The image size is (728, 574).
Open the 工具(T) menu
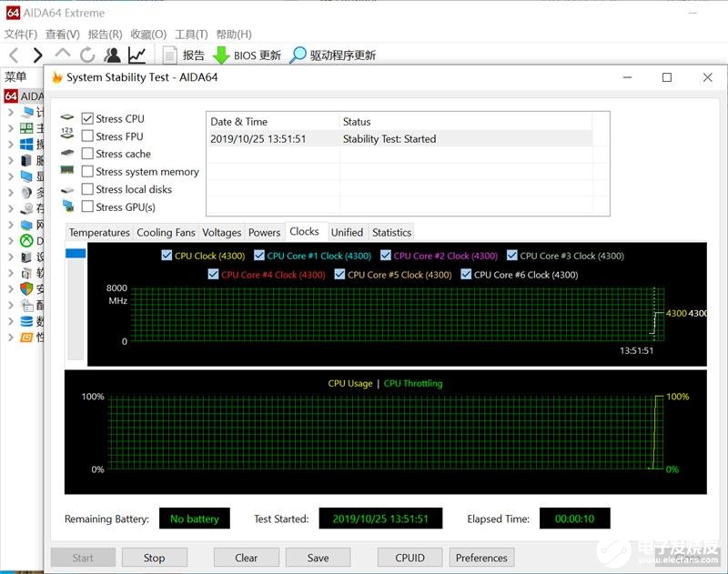(191, 35)
